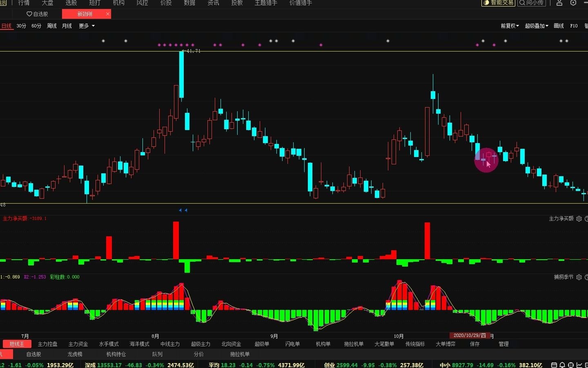This screenshot has width=588, height=368.
Task: Click the chart line icon in status bar
Action: (579, 365)
